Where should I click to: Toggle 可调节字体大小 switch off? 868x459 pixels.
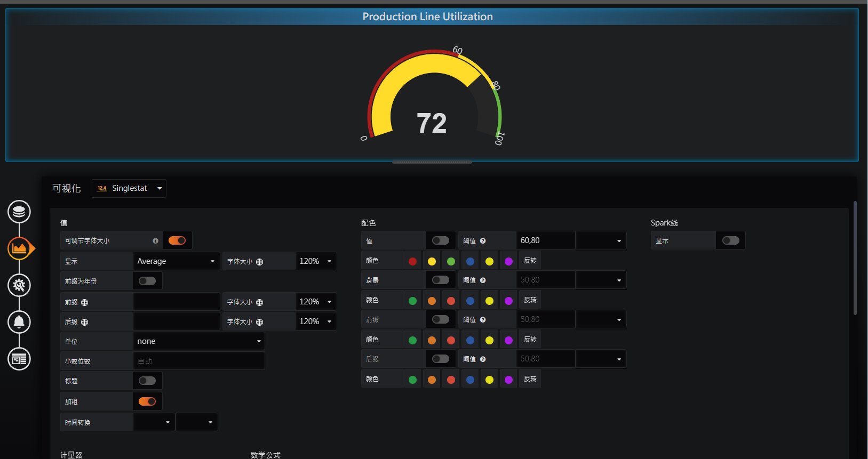click(177, 240)
